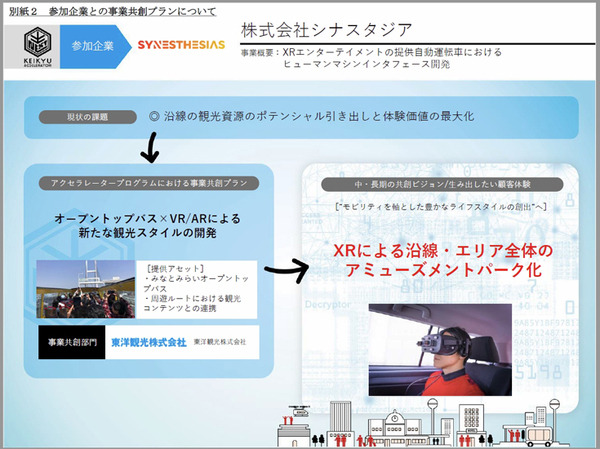Click the オープントップバス×VR/AR heading
Viewport: 600px width, 449px height.
(146, 226)
